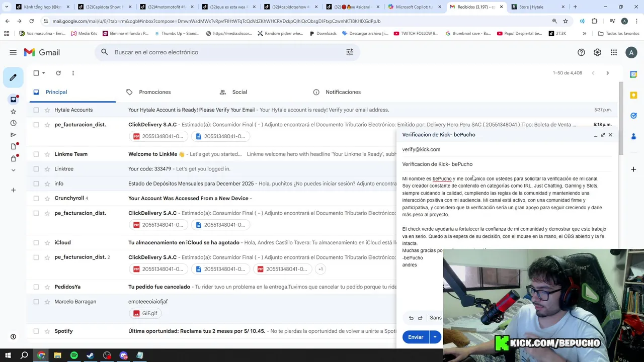Open TWITCH FOLLOW B... bookmark
This screenshot has width=644, height=362.
pyautogui.click(x=416, y=34)
